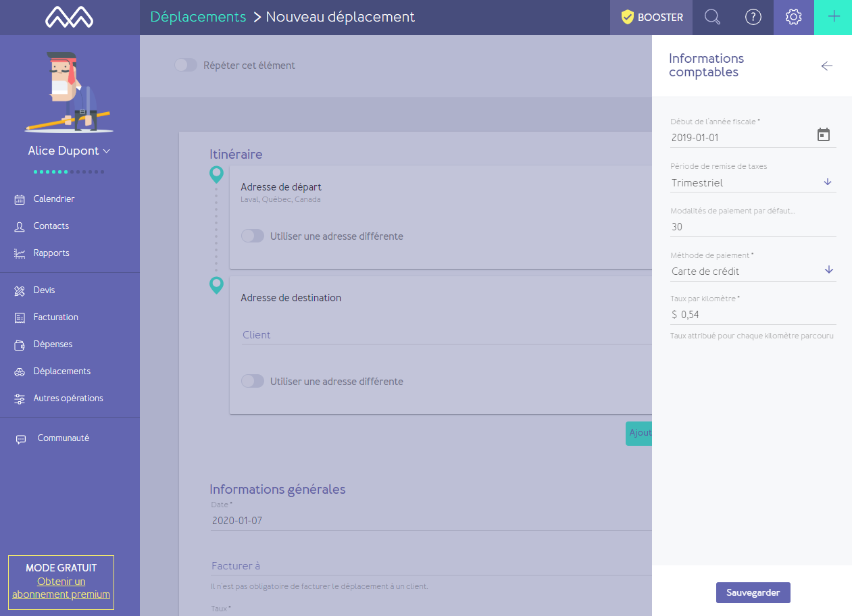This screenshot has width=852, height=616.
Task: Toggle 'Répéter cet élément' switch
Action: pyautogui.click(x=186, y=66)
